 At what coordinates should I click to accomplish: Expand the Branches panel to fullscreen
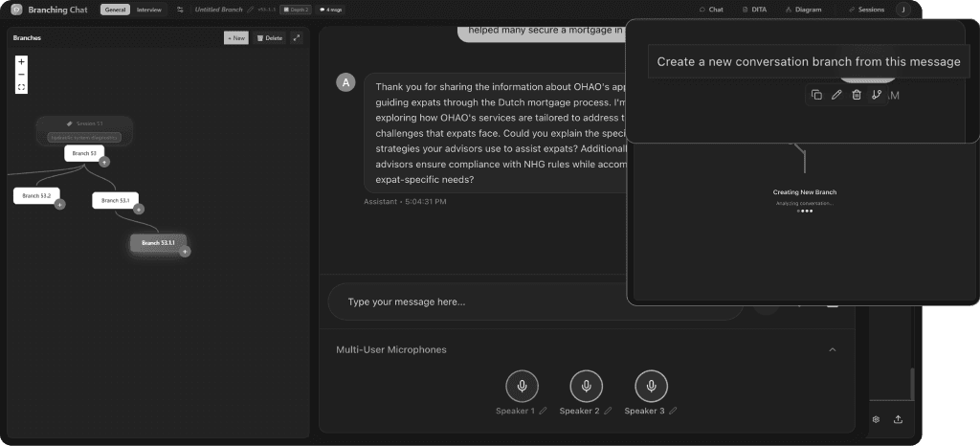[x=297, y=38]
